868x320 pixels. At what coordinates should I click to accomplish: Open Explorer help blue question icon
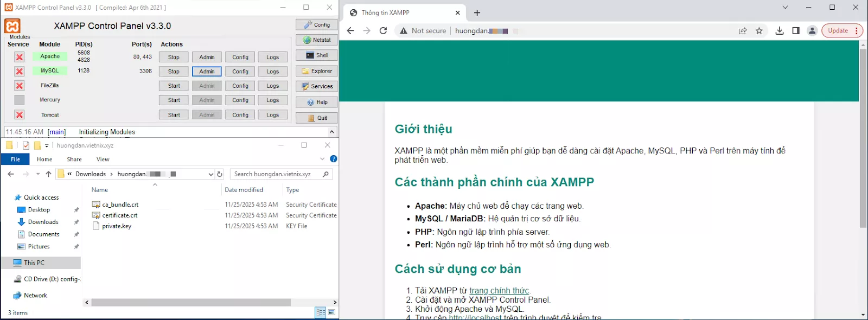[x=334, y=159]
